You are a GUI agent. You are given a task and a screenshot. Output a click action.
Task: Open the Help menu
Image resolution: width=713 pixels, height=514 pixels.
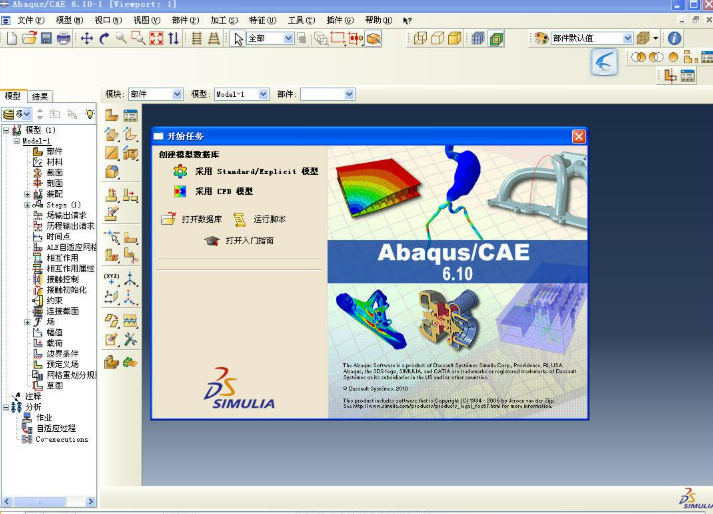[x=378, y=20]
